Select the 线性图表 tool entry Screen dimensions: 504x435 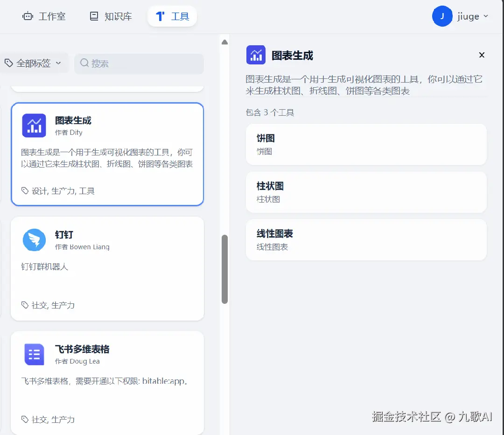[x=366, y=239]
